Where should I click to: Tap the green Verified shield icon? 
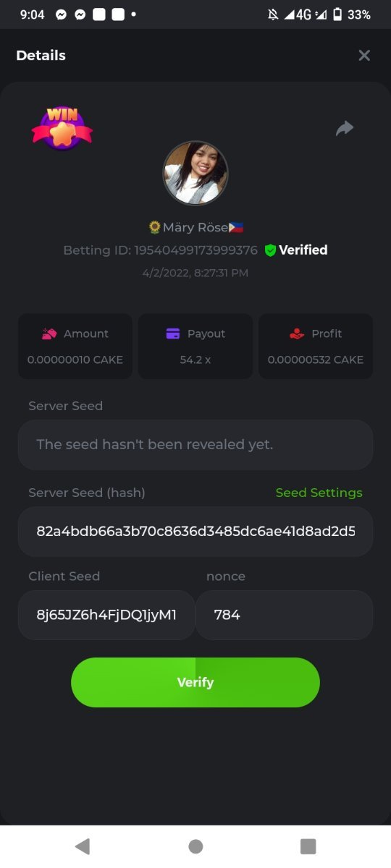[270, 250]
